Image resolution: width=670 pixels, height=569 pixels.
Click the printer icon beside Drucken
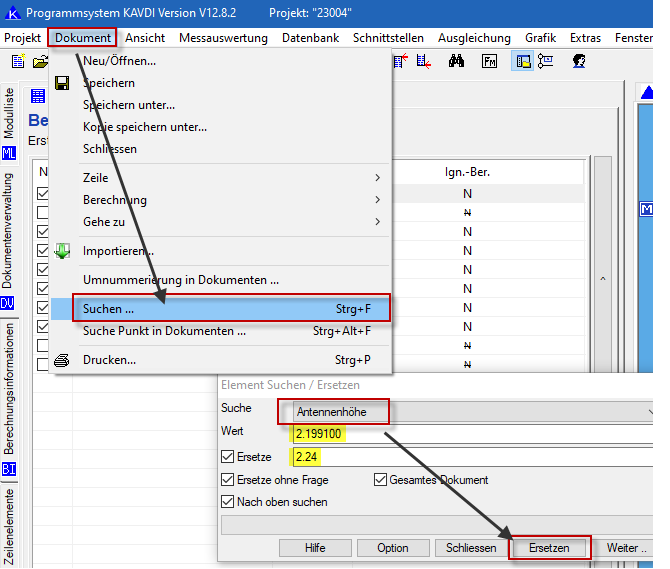point(62,360)
